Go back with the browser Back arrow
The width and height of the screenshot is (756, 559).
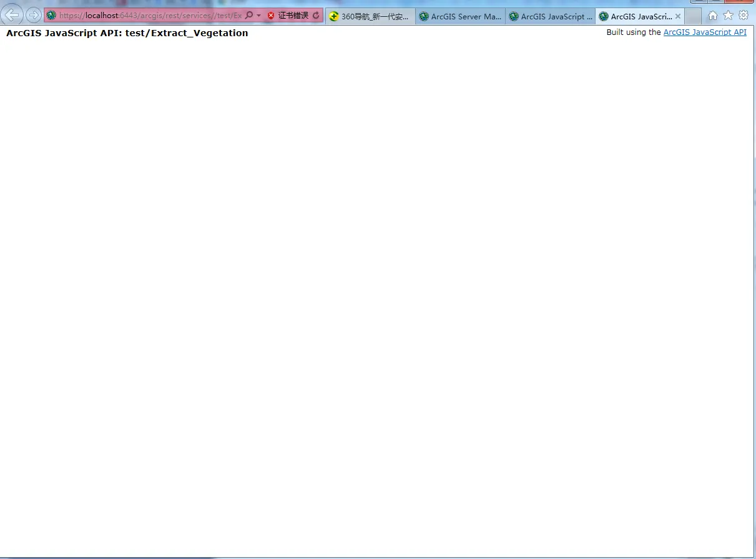(x=12, y=14)
